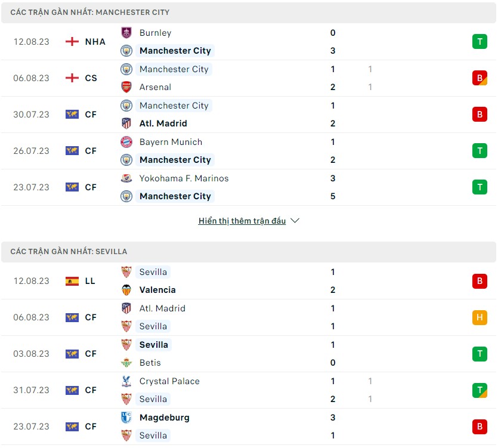The width and height of the screenshot is (498, 448).
Task: Click the Yokohama F. Marinos crest icon
Action: pyautogui.click(x=126, y=178)
